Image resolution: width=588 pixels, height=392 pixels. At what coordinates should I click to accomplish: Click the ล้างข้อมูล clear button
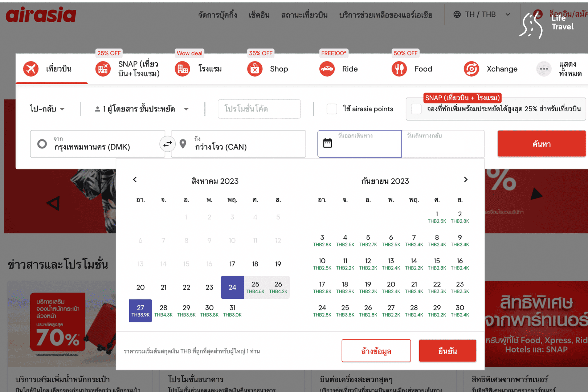[x=376, y=351]
